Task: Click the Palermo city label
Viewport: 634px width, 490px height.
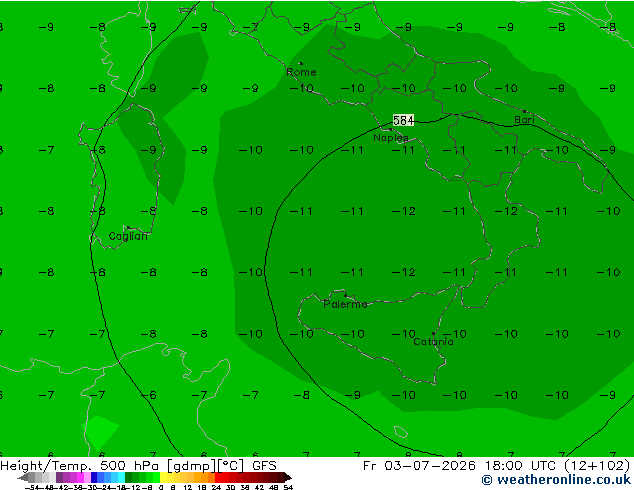Action: (345, 304)
